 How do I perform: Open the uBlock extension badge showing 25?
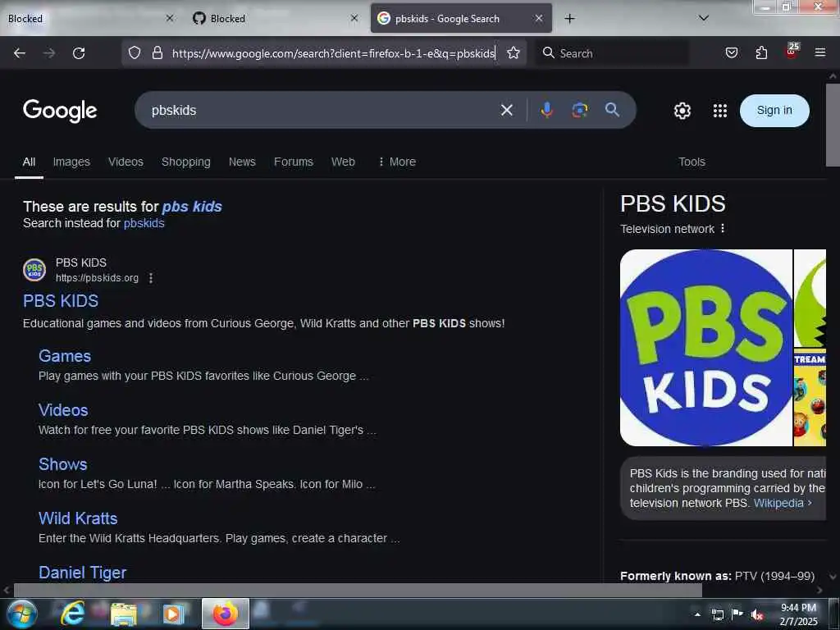(792, 50)
